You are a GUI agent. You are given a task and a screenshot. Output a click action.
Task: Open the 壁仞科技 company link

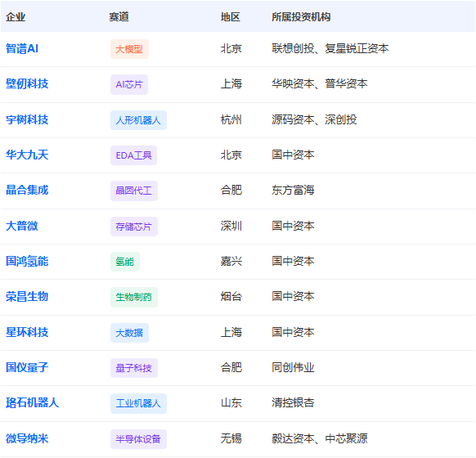pos(27,83)
